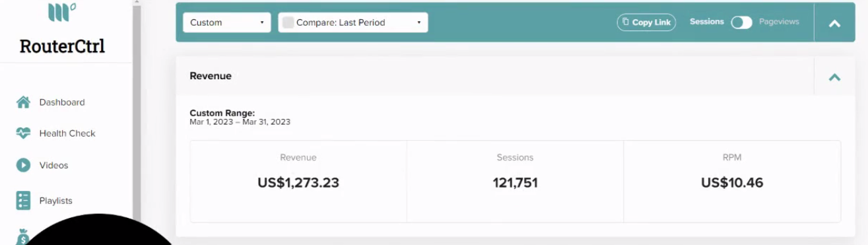Image resolution: width=868 pixels, height=245 pixels.
Task: Click the copy icon inside Copy Link
Action: 626,22
